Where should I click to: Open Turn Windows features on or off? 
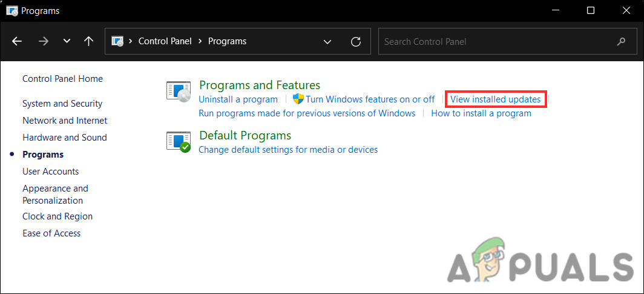click(x=370, y=99)
